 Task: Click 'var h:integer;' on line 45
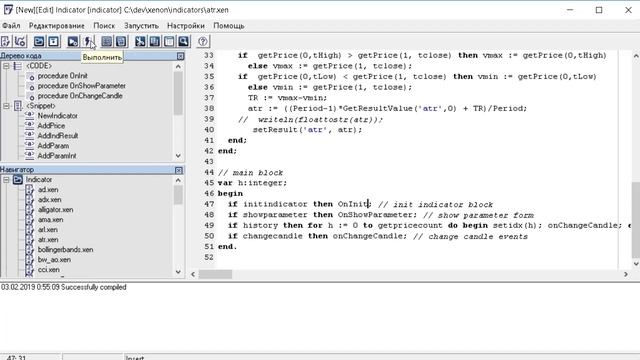tap(252, 183)
